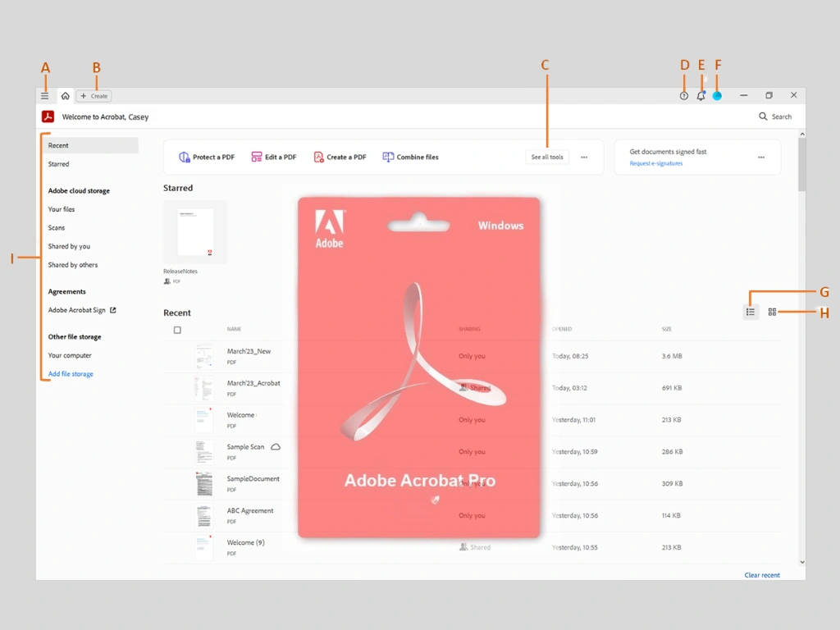
Task: Switch to the Home tab
Action: click(65, 95)
